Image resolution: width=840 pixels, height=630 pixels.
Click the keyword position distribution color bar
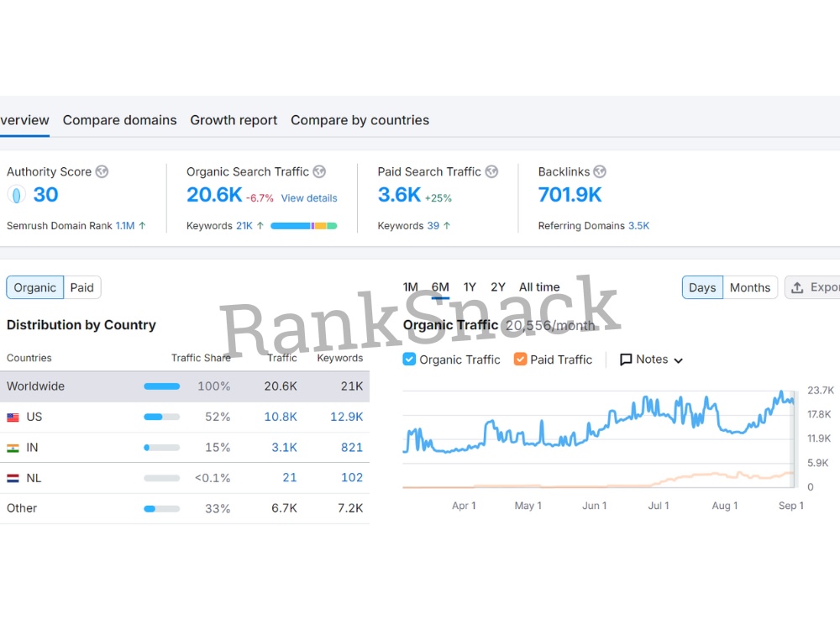304,226
